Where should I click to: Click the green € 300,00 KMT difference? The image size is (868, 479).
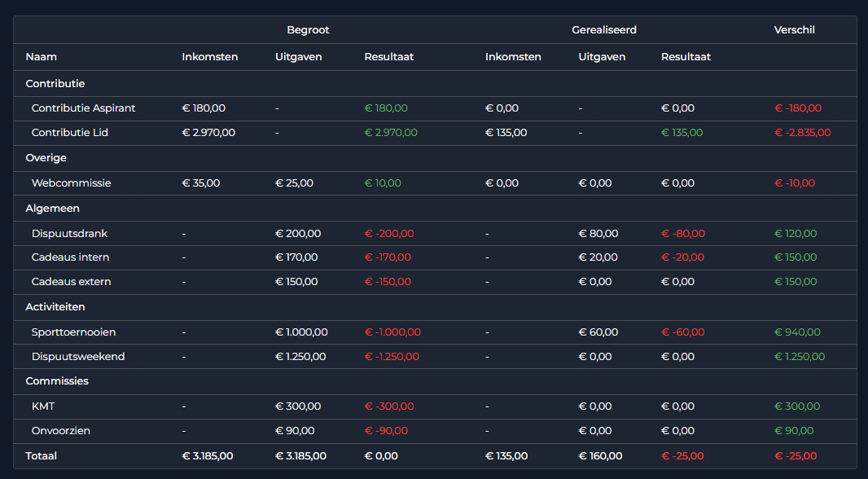[x=797, y=406]
